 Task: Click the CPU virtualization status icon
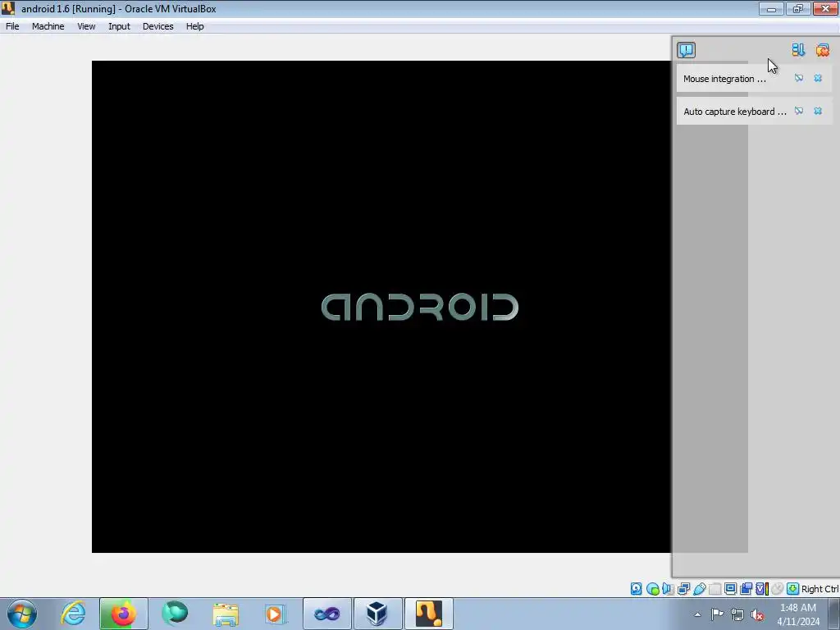point(762,589)
